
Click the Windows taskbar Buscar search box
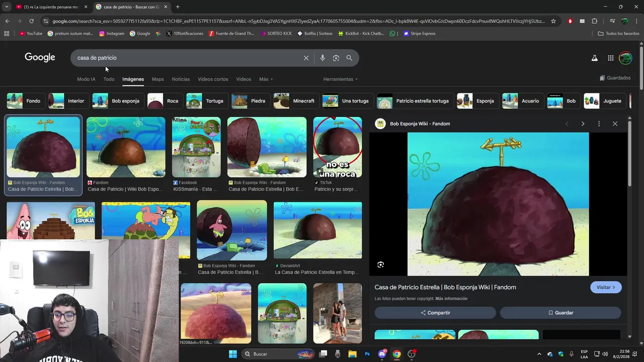[x=278, y=354]
